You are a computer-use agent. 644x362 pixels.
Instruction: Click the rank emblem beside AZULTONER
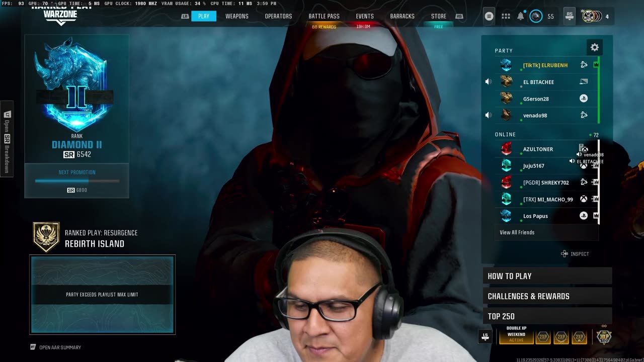pos(506,149)
